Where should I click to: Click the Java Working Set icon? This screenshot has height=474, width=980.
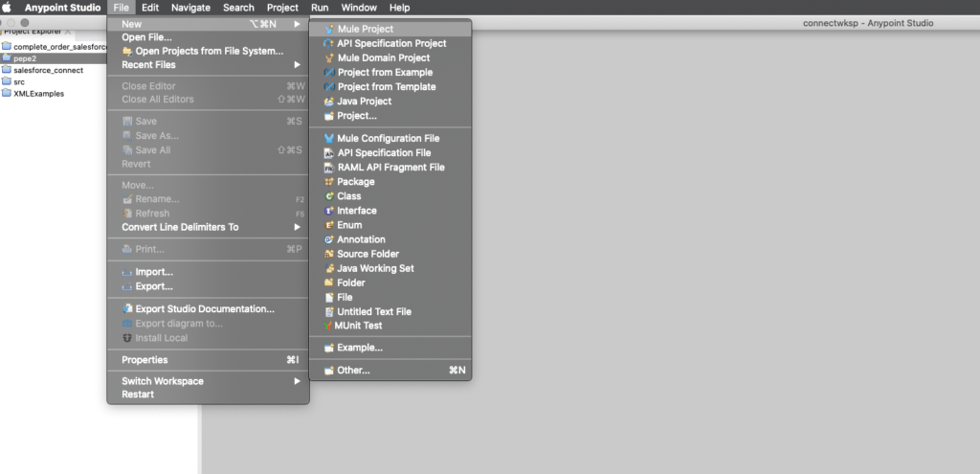pos(329,268)
